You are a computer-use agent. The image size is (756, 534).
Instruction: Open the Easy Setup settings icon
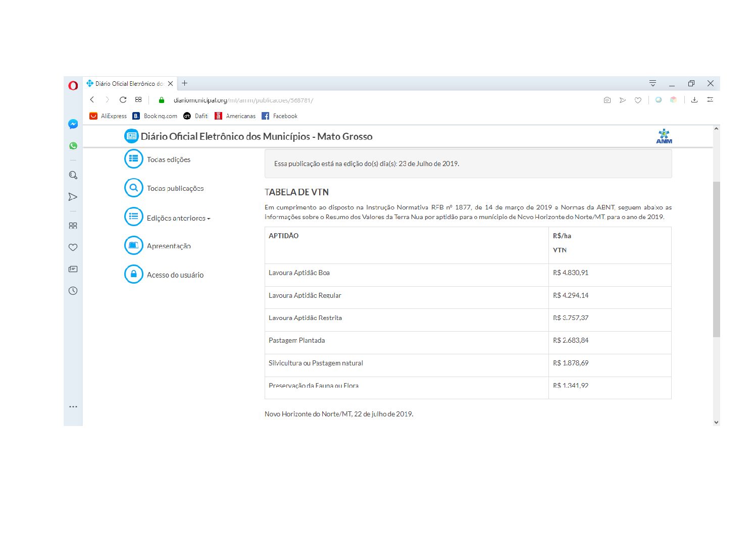(x=710, y=100)
